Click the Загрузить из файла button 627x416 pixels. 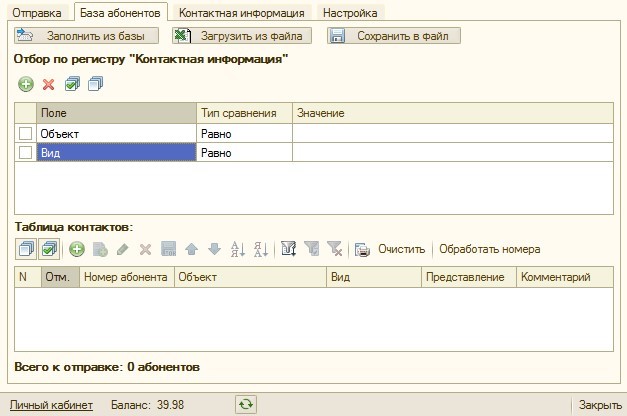pos(242,36)
